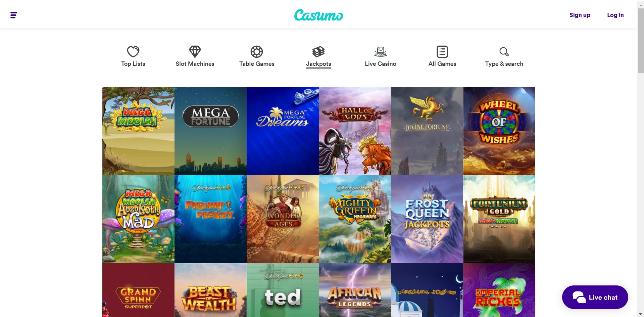Open the Fishin' Frenzy Jackpot King game
644x317 pixels.
click(210, 219)
